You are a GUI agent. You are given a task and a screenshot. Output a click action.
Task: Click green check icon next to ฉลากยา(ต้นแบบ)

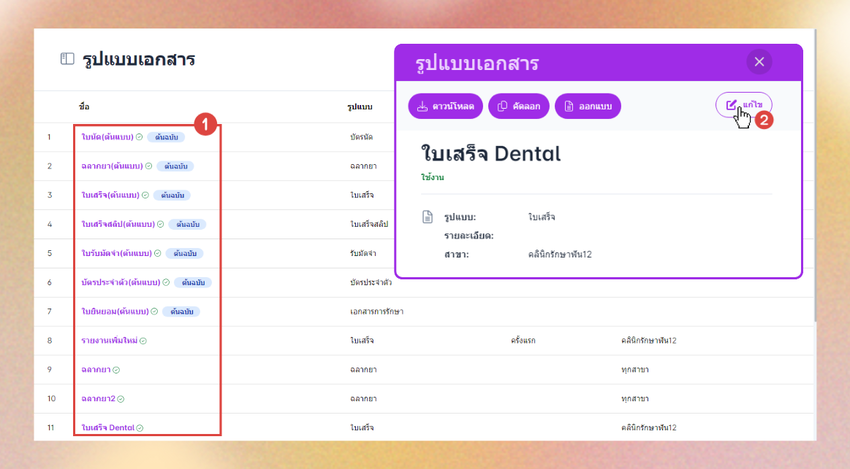point(149,166)
